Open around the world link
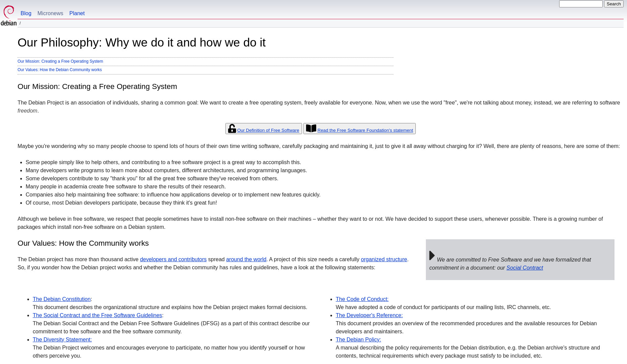The height and width of the screenshot is (364, 627). [246, 260]
